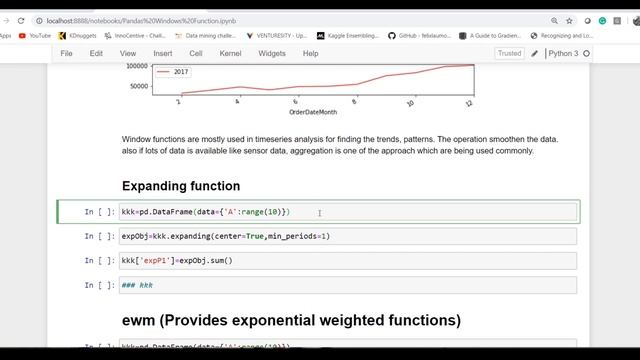Open the zoom magnifier icon in address bar
The height and width of the screenshot is (360, 640).
click(554, 21)
